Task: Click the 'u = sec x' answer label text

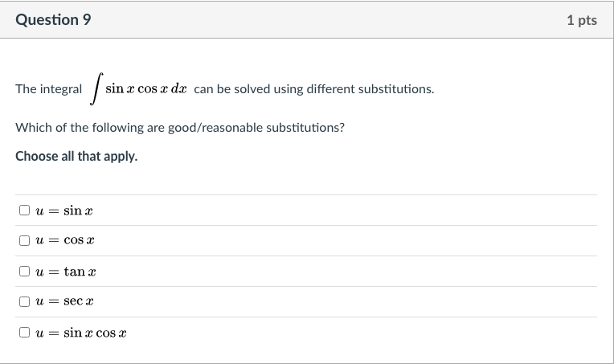Action: [x=64, y=301]
